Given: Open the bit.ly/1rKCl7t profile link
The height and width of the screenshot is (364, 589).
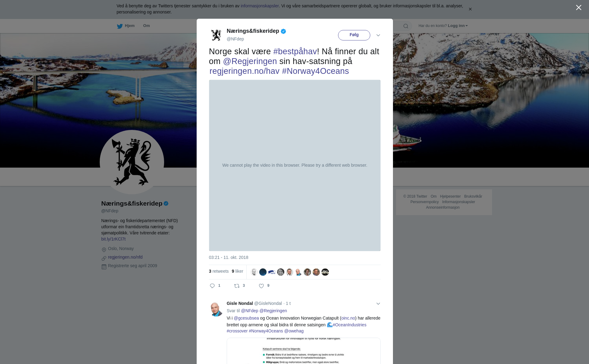Looking at the screenshot, I should click(x=113, y=239).
